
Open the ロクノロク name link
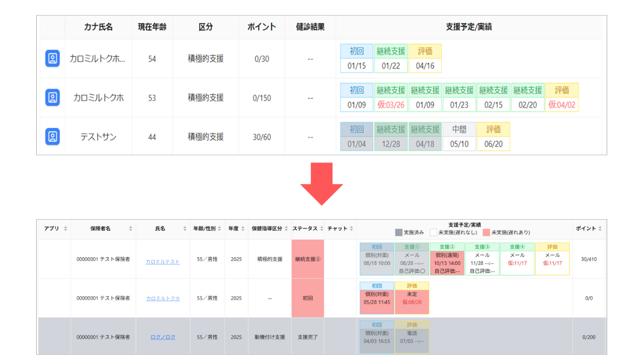[163, 337]
